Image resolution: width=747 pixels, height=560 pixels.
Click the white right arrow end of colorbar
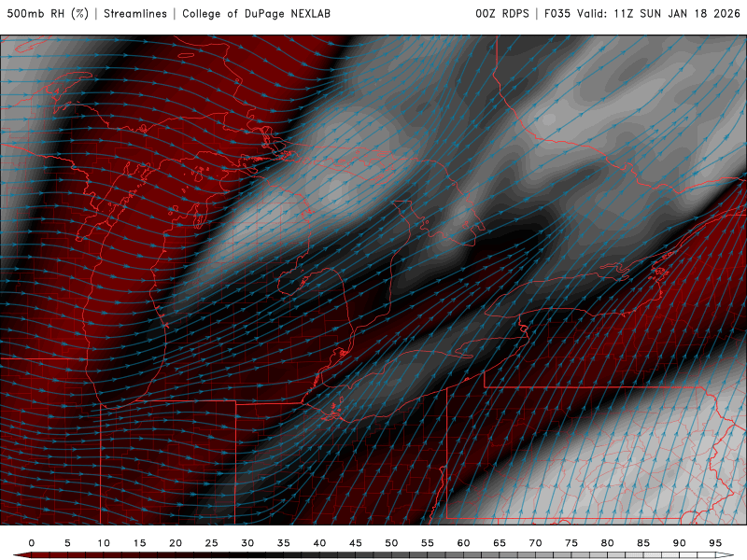[x=725, y=555]
